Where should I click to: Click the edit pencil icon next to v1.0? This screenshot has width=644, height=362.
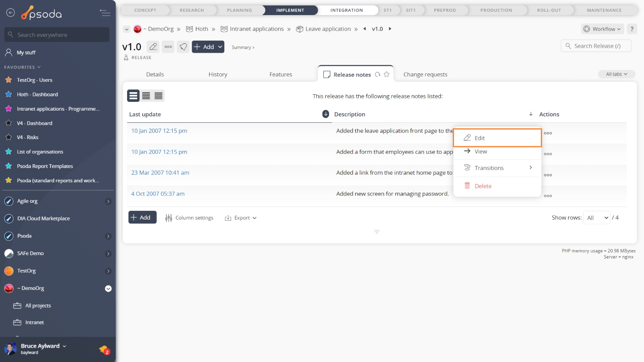153,47
